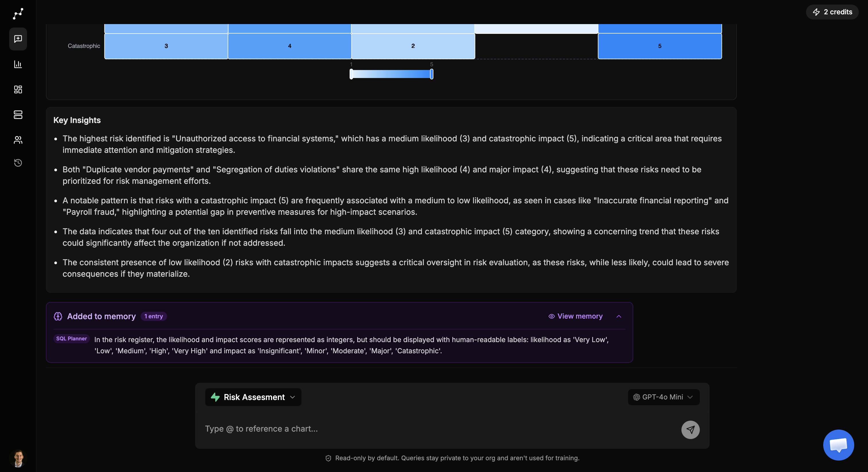Click the SQL Planner tag
The image size is (868, 472).
pos(71,339)
